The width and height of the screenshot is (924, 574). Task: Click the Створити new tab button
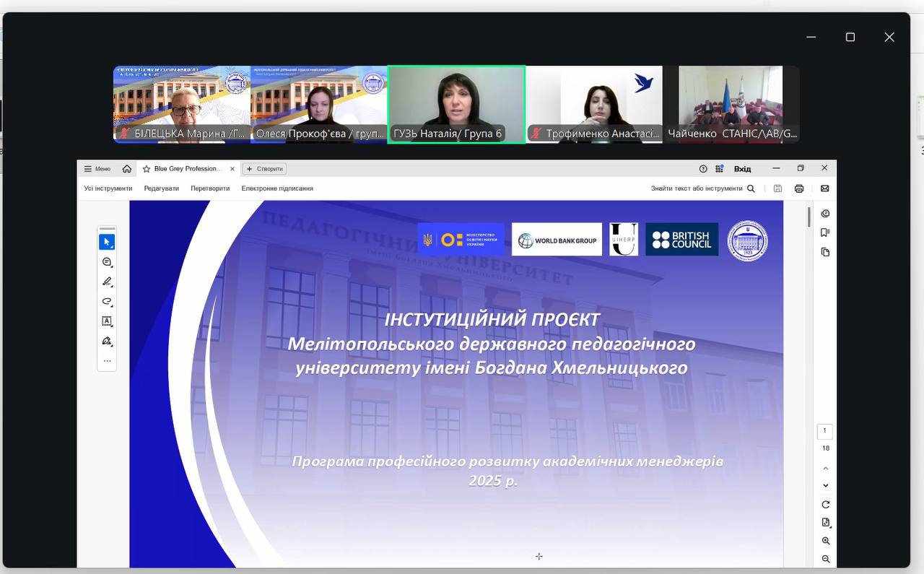click(x=265, y=169)
